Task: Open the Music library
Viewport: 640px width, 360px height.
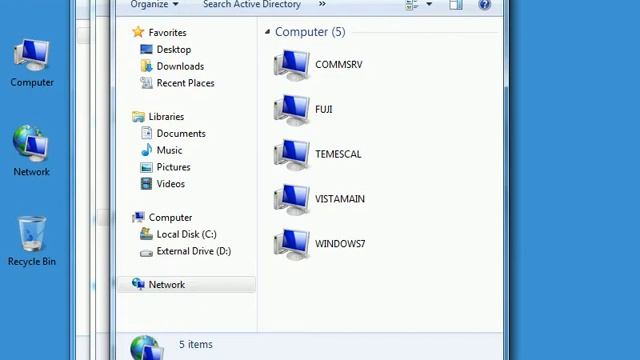Action: (169, 150)
